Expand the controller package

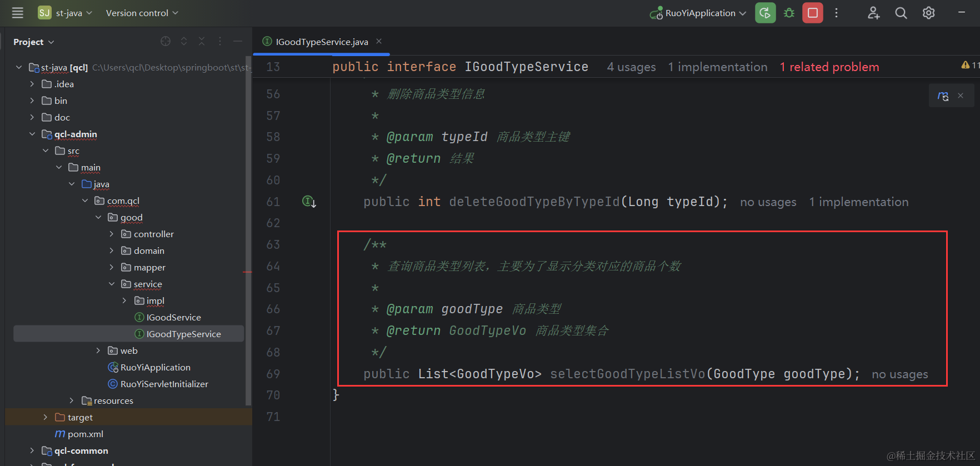pyautogui.click(x=112, y=234)
